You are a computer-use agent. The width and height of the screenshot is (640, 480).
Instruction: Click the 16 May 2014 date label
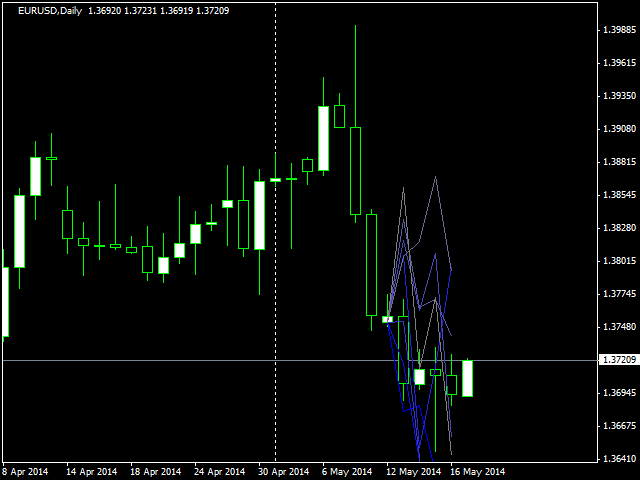[x=478, y=472]
